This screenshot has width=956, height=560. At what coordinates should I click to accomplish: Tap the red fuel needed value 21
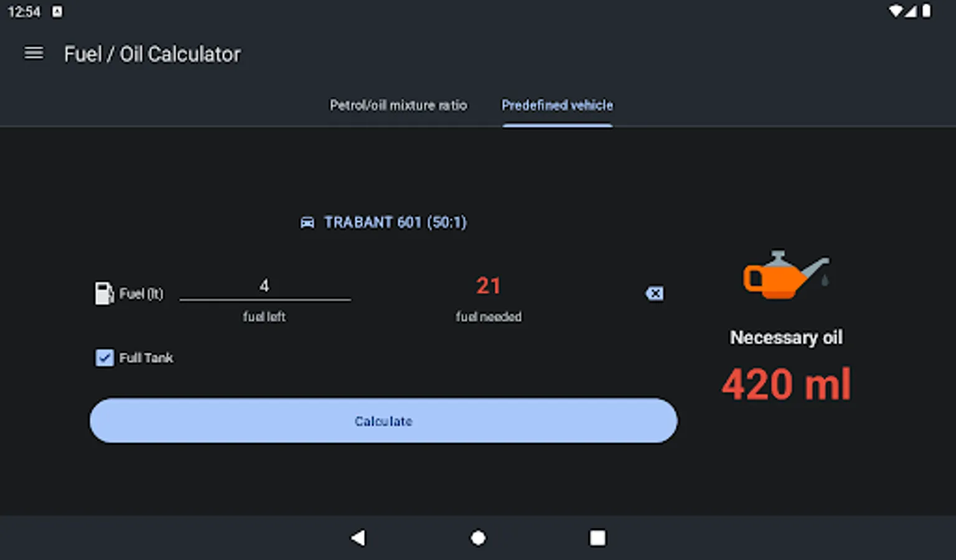pyautogui.click(x=489, y=286)
